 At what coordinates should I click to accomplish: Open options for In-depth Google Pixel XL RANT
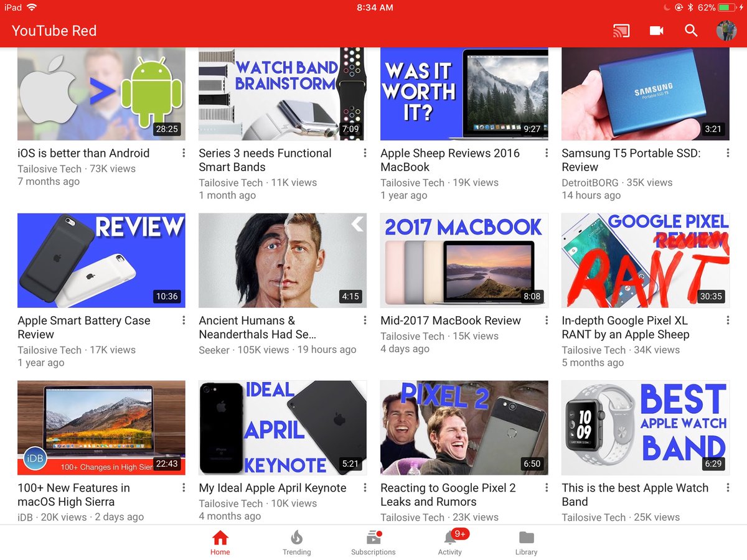tap(728, 320)
